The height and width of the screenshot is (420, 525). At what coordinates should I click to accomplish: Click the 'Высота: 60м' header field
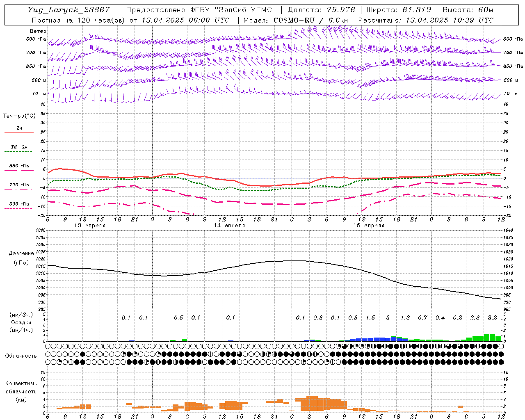coord(468,10)
